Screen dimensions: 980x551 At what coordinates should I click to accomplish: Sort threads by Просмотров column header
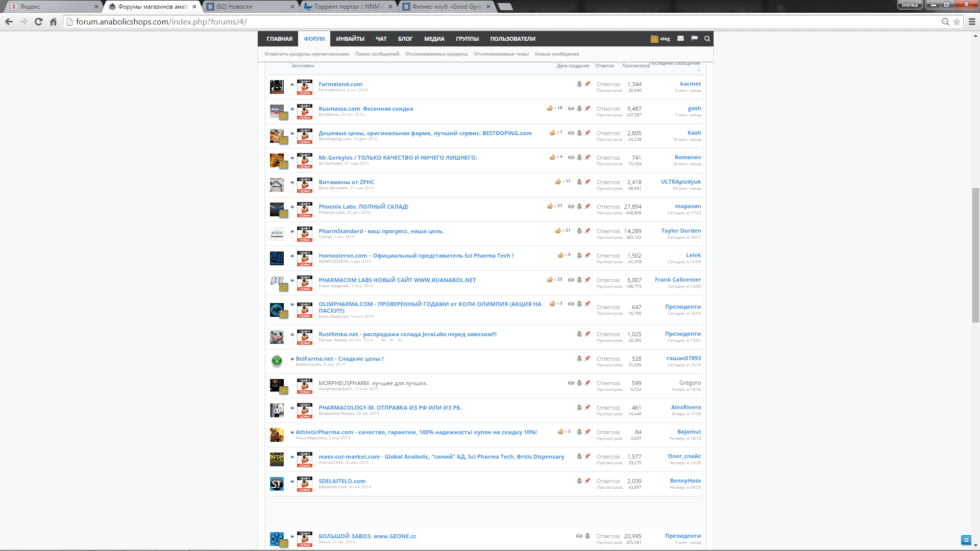pyautogui.click(x=635, y=66)
